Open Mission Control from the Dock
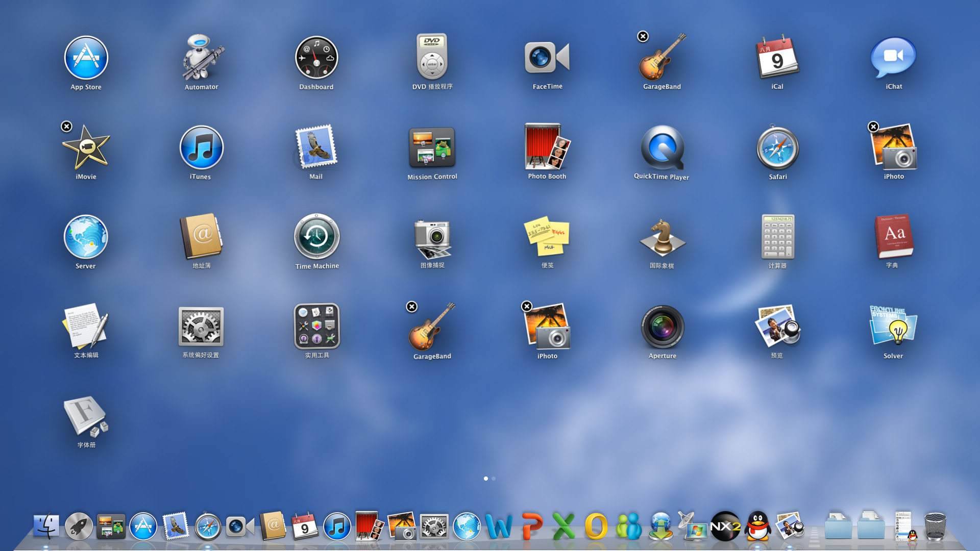The image size is (980, 551). click(111, 527)
